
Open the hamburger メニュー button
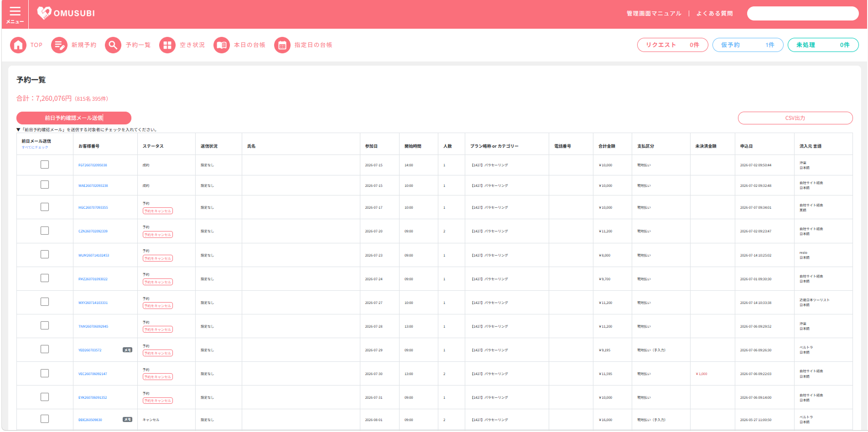point(15,15)
